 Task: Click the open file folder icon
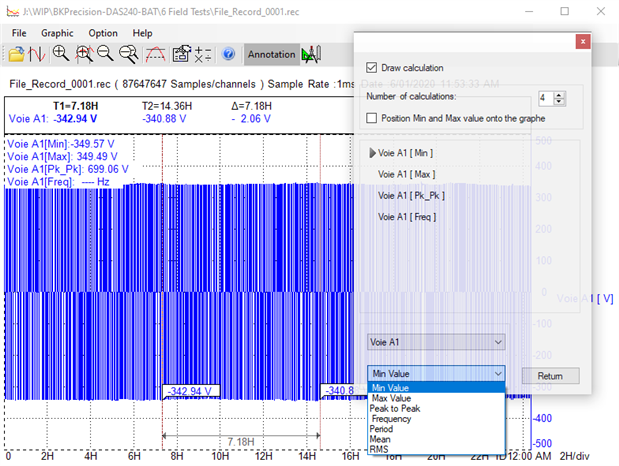point(17,54)
